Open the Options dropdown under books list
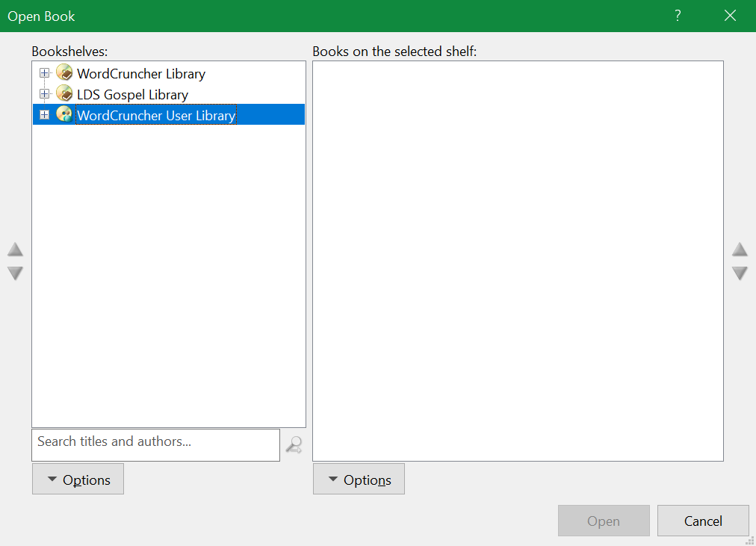The image size is (756, 546). [359, 480]
